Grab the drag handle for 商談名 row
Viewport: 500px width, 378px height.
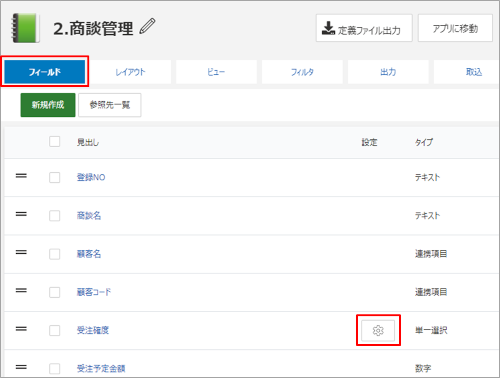click(21, 214)
